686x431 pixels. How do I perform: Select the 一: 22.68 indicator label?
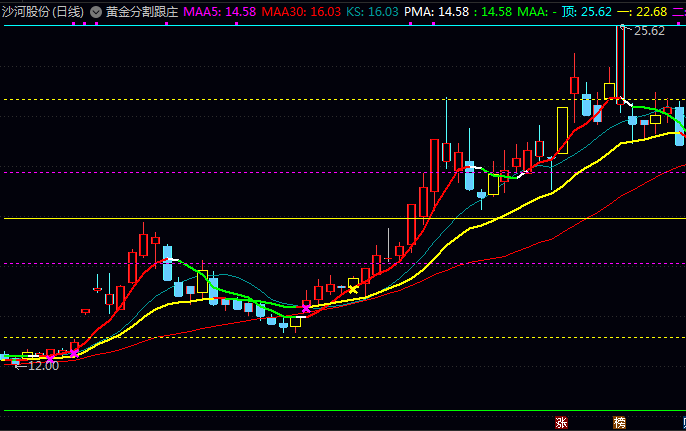tap(642, 12)
